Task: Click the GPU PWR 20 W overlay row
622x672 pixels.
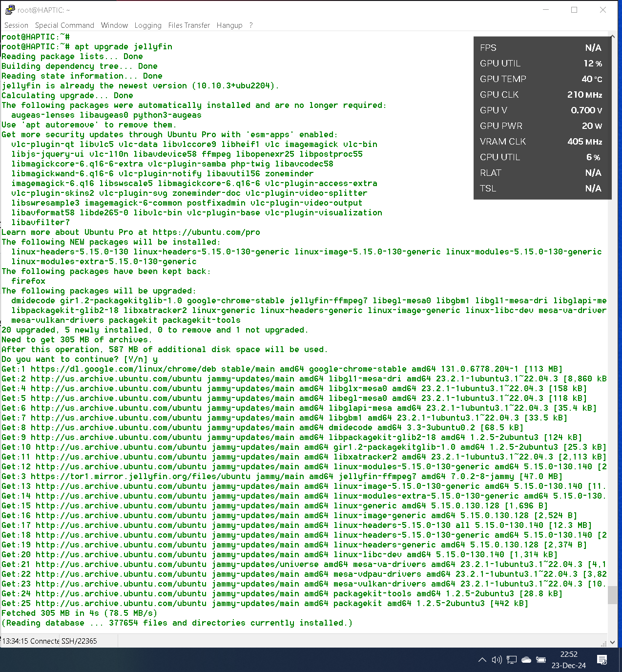Action: [x=541, y=126]
